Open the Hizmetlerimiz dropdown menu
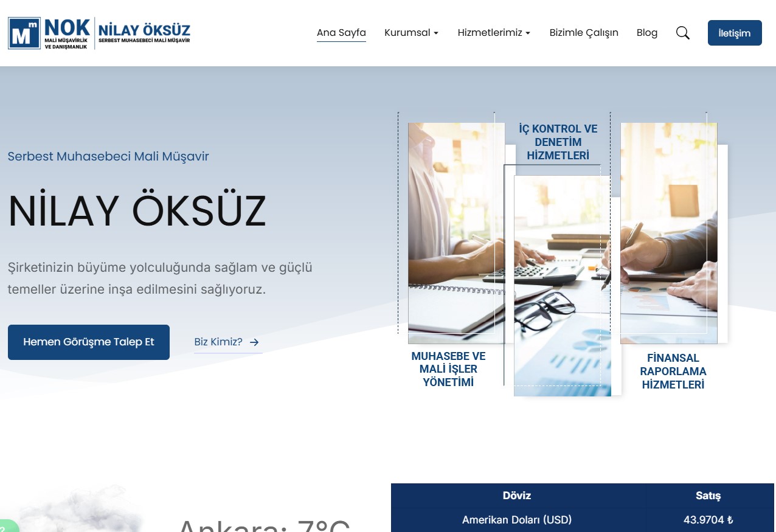 point(494,33)
